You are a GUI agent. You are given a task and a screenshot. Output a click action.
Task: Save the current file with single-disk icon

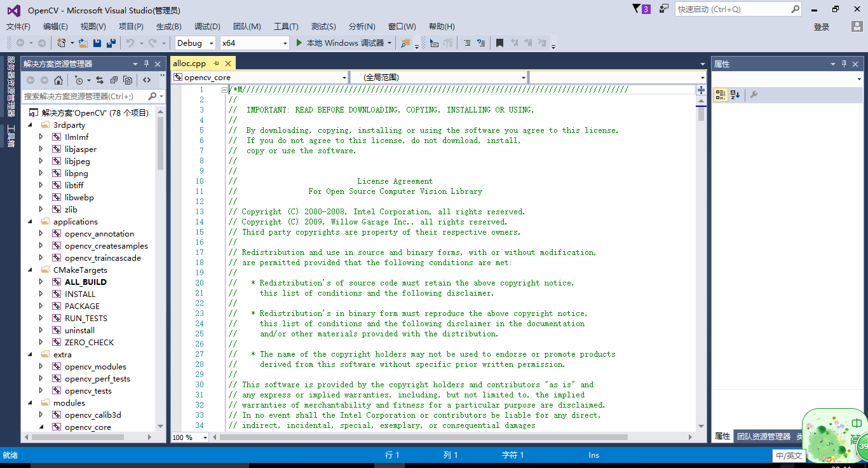(x=97, y=43)
